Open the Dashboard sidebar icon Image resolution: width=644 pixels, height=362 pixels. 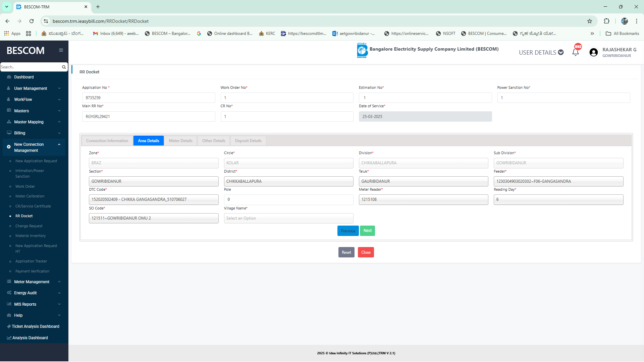[9, 77]
